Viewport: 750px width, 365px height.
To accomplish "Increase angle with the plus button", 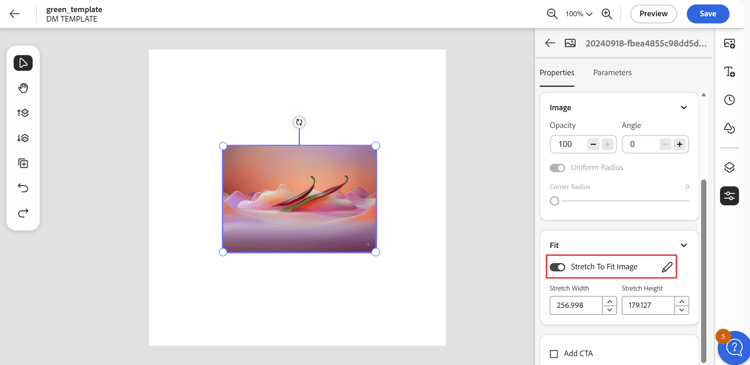I will pyautogui.click(x=679, y=144).
